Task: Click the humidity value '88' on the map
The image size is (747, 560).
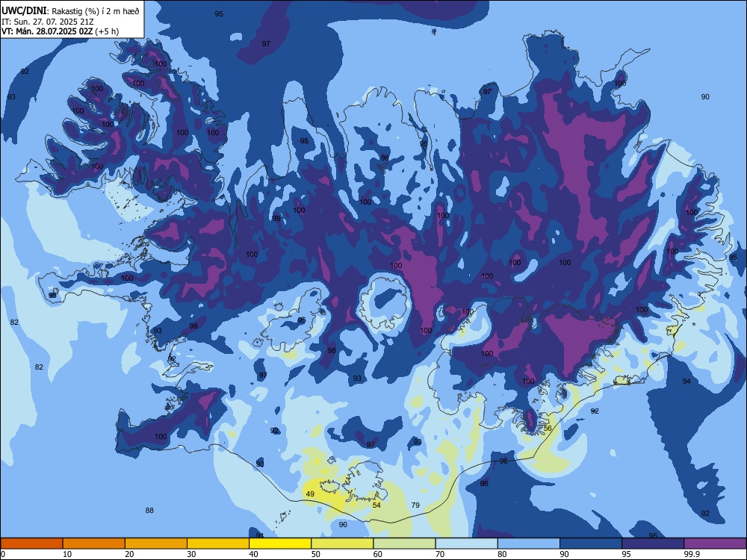Action: 149,510
